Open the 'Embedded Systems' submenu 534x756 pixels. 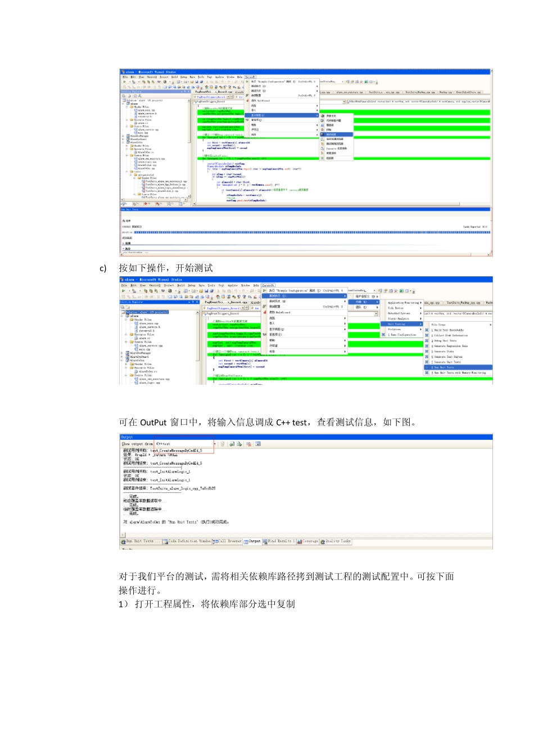[x=402, y=313]
